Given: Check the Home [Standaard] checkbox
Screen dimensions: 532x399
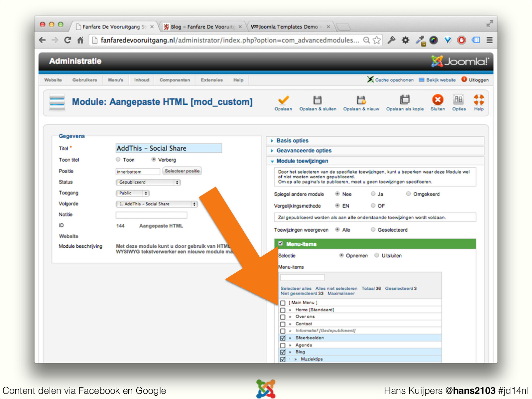Looking at the screenshot, I should point(283,310).
